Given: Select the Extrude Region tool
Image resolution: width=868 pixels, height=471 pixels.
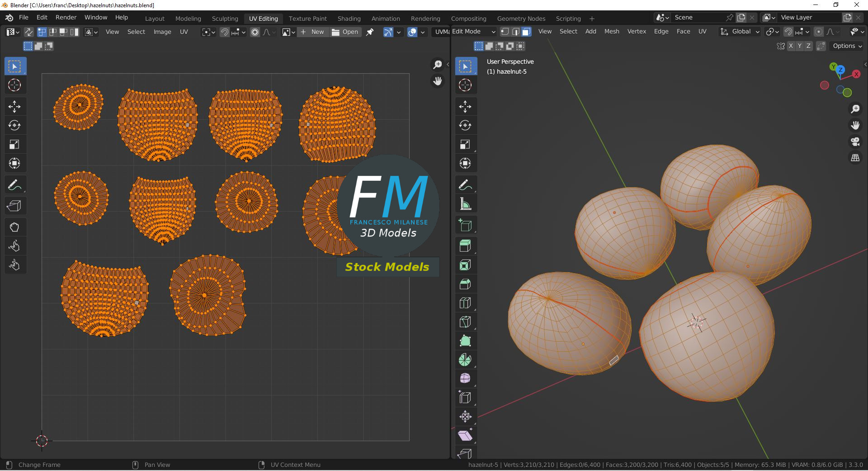Looking at the screenshot, I should (x=465, y=246).
